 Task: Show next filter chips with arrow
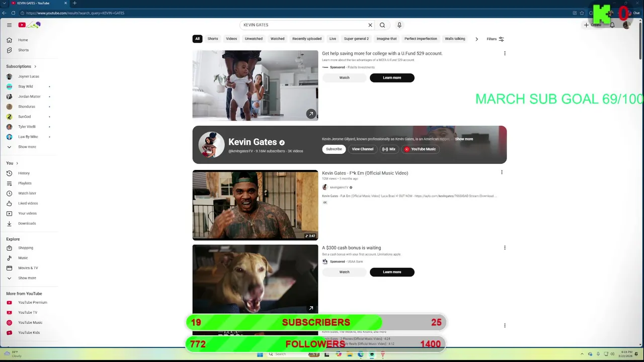[x=477, y=39]
